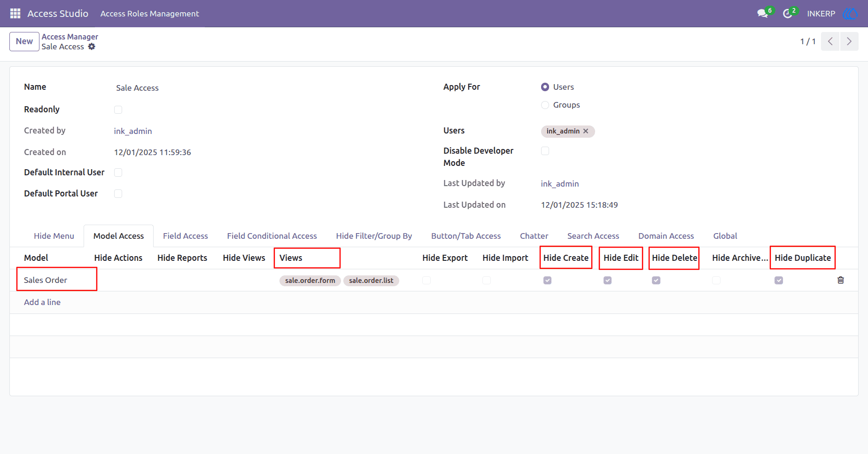Click the sale.order.form view tag
The height and width of the screenshot is (454, 868).
pos(310,281)
